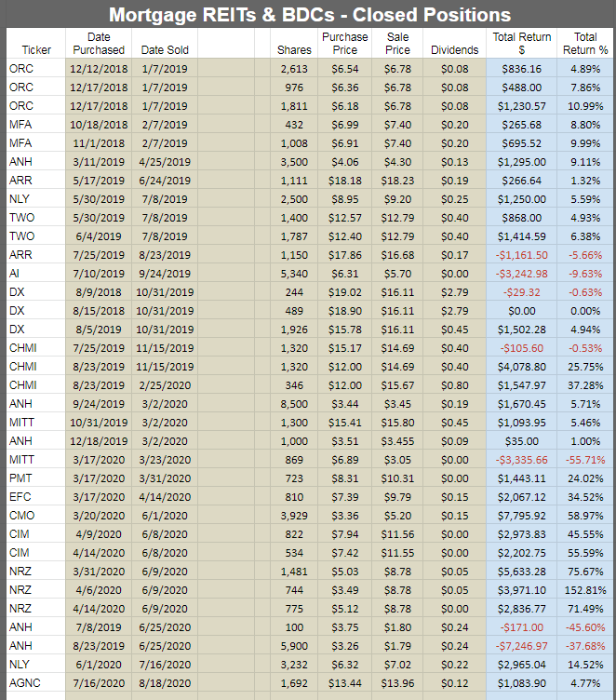Click the Sale Price column header
Image resolution: width=616 pixels, height=700 pixels.
[x=397, y=44]
